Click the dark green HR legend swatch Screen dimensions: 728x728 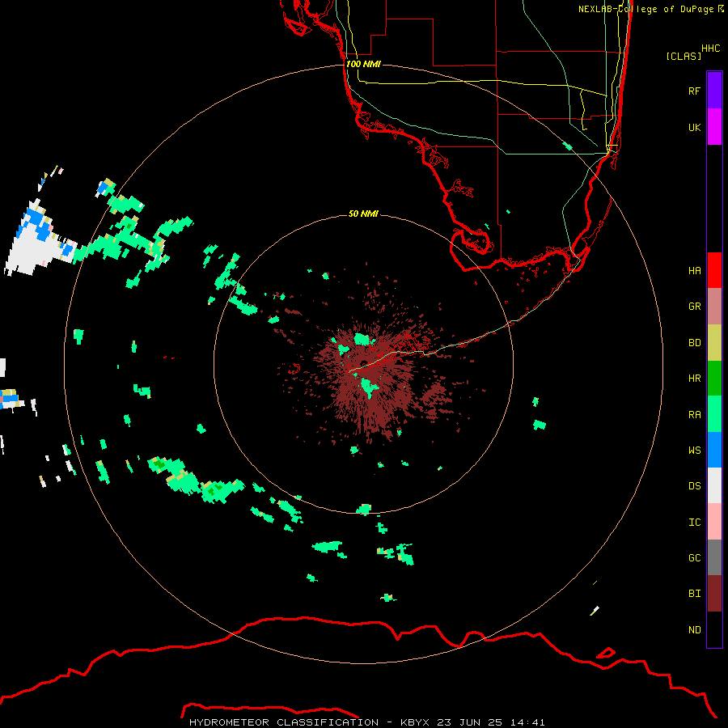pyautogui.click(x=714, y=379)
